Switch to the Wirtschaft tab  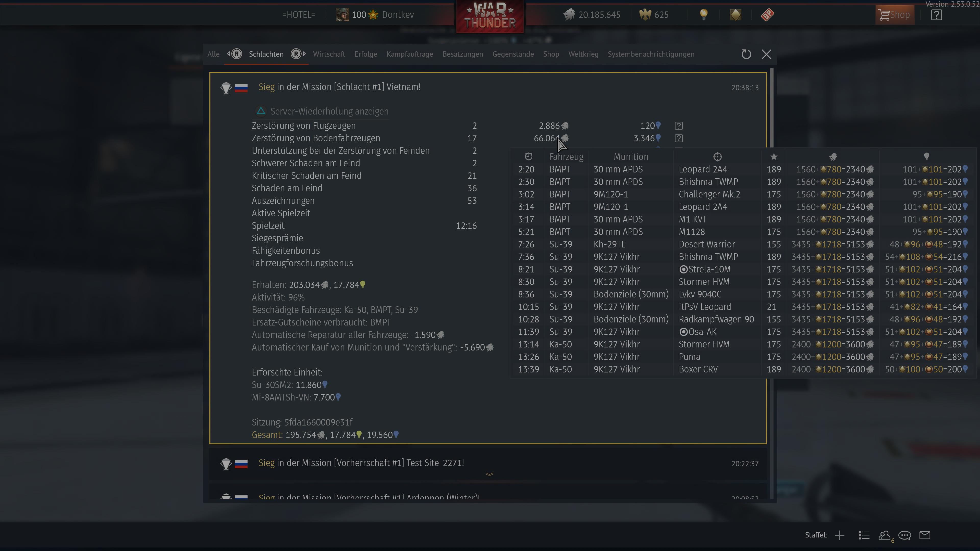(x=329, y=54)
